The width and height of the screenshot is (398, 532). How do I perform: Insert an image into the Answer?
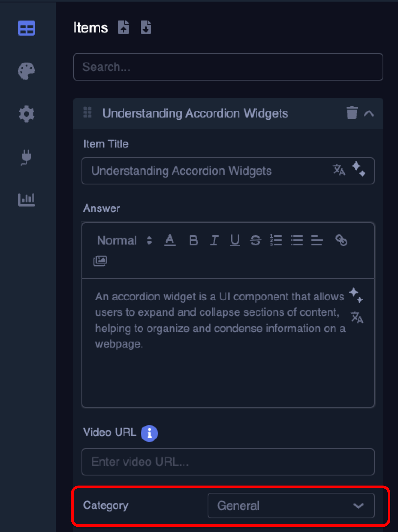pos(100,261)
